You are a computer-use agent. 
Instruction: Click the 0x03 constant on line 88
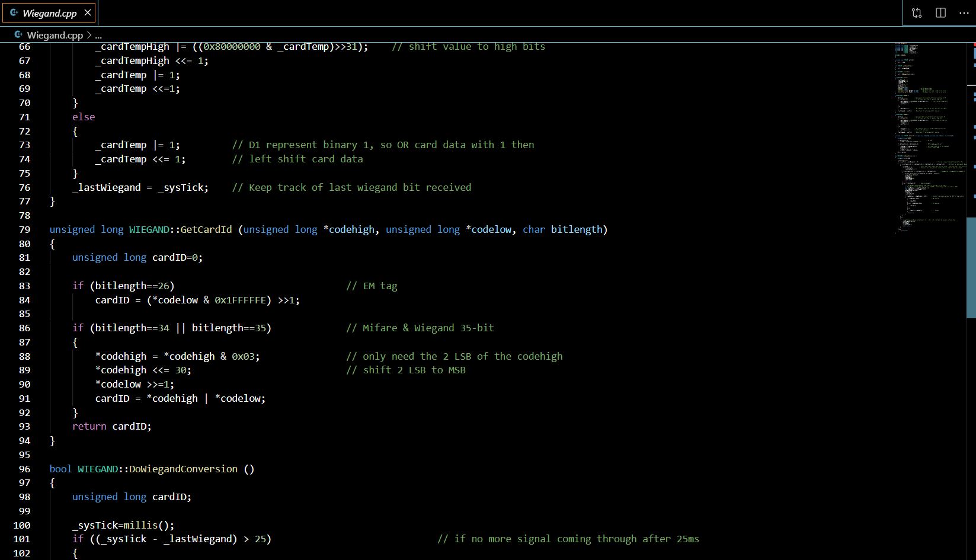(243, 356)
